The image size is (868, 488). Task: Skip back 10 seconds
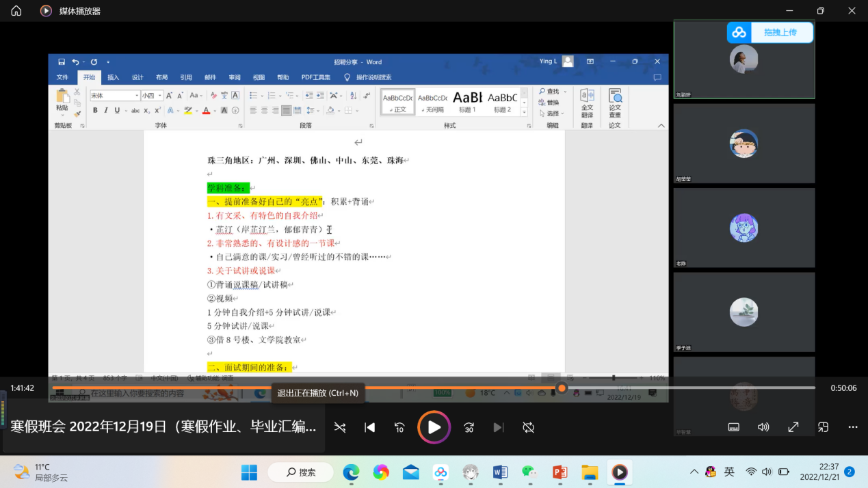click(x=400, y=427)
